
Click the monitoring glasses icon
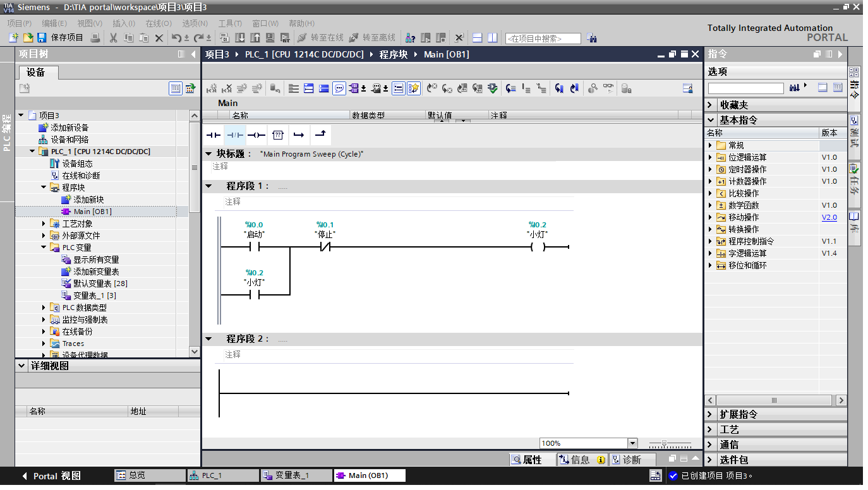click(608, 88)
